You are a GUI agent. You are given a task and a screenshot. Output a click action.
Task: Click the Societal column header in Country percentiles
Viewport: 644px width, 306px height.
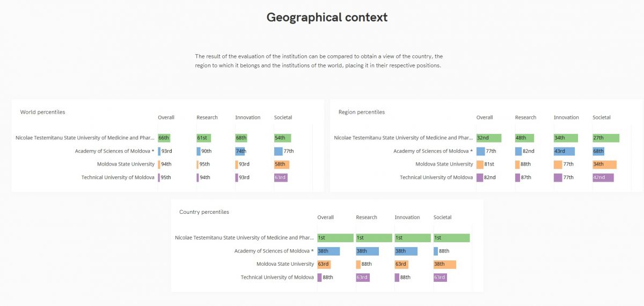click(x=442, y=217)
